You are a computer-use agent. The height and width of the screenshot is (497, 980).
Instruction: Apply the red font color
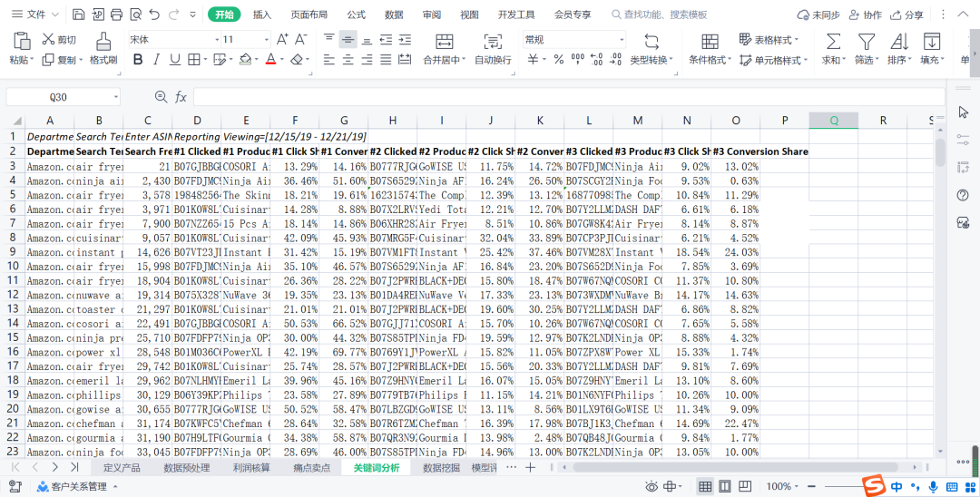pyautogui.click(x=270, y=59)
